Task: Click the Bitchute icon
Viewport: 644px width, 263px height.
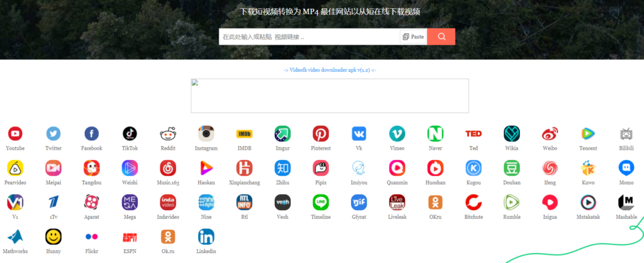Action: coord(474,202)
